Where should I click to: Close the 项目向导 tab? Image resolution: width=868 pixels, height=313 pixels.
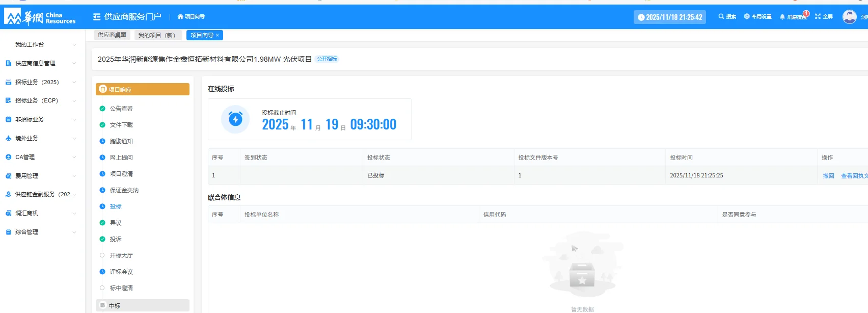pos(218,35)
